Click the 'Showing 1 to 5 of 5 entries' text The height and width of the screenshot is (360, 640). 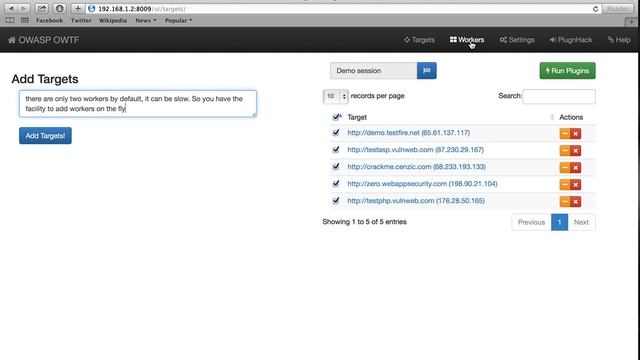click(x=364, y=222)
